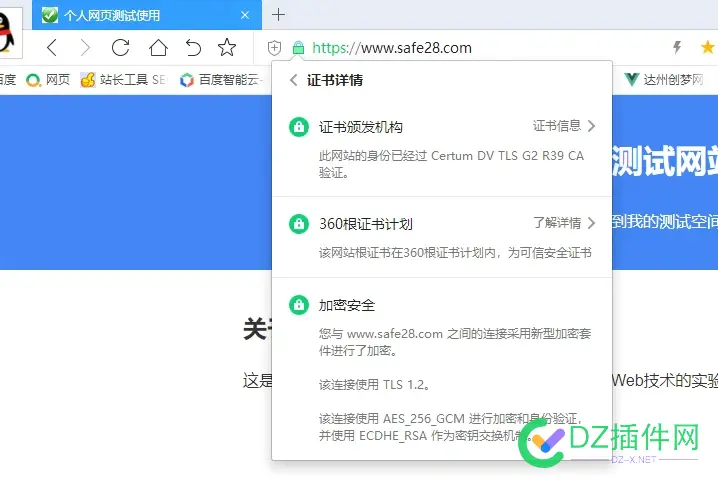Open 了解详情 link
Image resolution: width=718 pixels, height=483 pixels.
pos(557,223)
